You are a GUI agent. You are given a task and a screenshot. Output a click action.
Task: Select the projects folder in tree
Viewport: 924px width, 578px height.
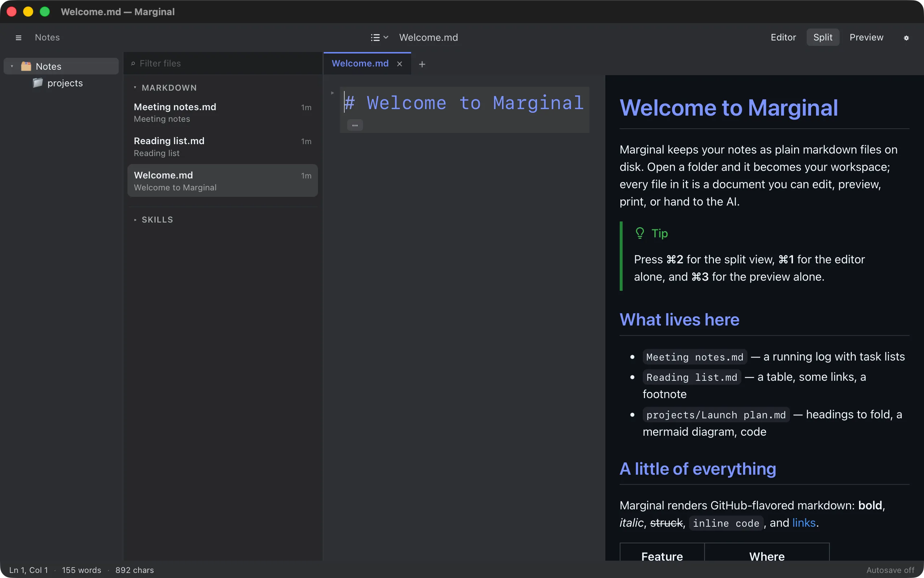click(x=61, y=83)
